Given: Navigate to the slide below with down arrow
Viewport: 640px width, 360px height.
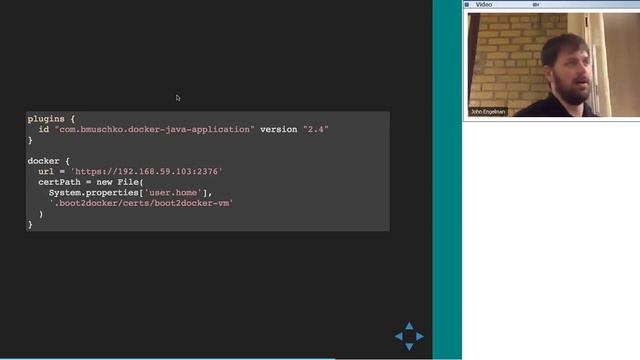Looking at the screenshot, I should [x=409, y=347].
